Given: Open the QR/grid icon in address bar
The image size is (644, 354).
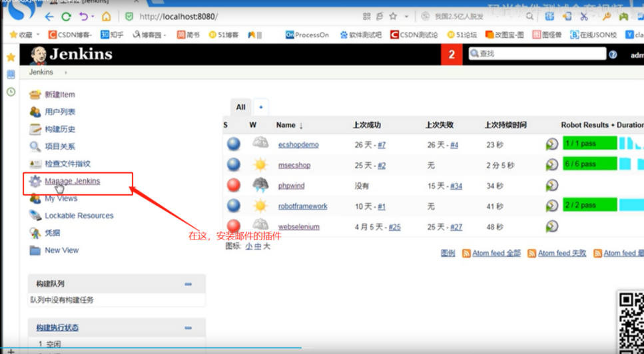Looking at the screenshot, I should tap(367, 16).
